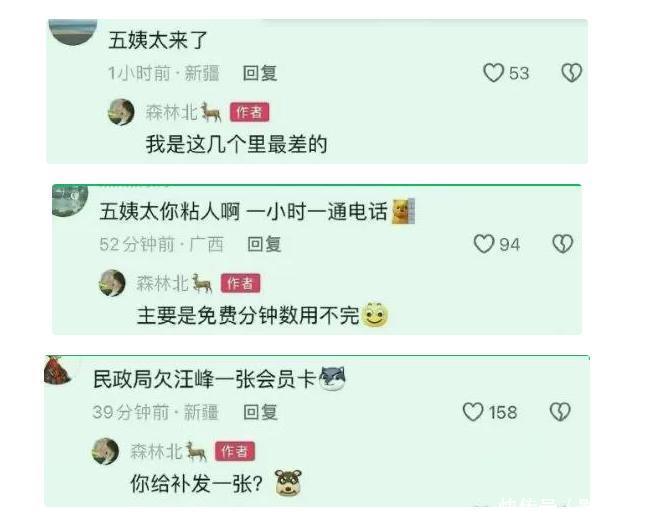Like the '五姨太来了' comment with 53 likes
The width and height of the screenshot is (663, 522).
tap(493, 73)
